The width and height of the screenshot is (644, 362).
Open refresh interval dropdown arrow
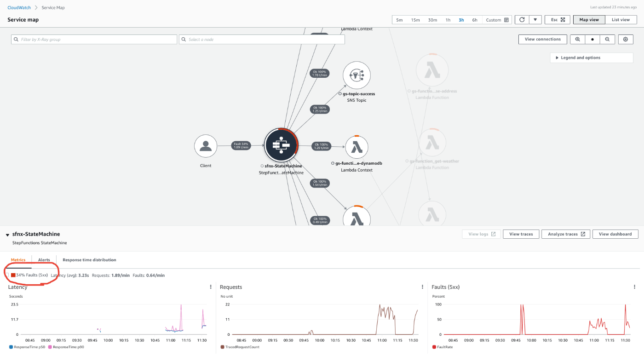(x=535, y=20)
